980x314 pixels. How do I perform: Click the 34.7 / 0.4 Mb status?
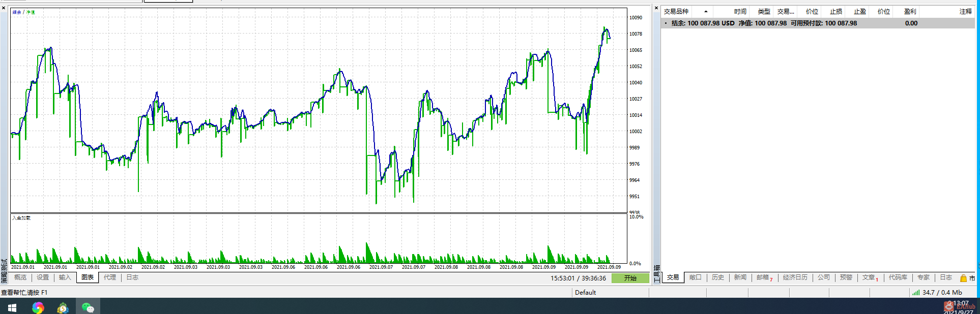(942, 293)
